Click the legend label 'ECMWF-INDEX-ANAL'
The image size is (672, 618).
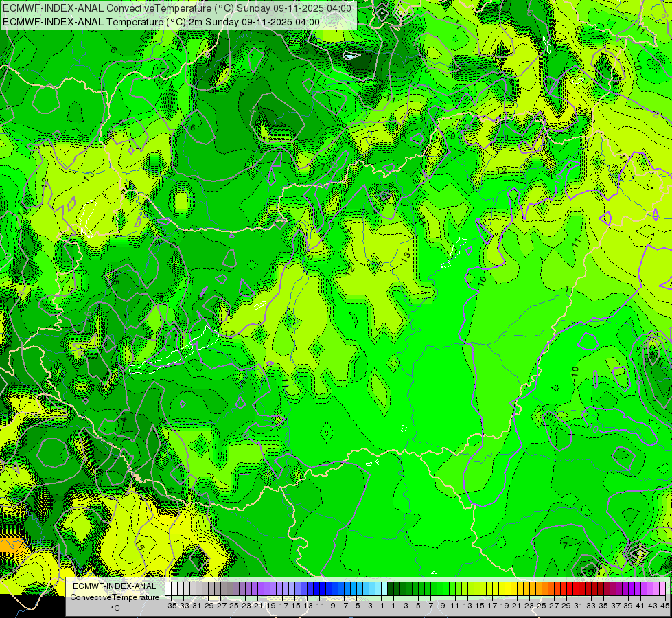pos(115,586)
